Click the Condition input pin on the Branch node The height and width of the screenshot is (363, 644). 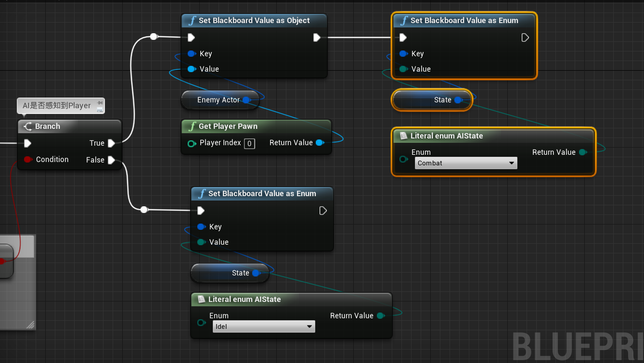point(27,160)
